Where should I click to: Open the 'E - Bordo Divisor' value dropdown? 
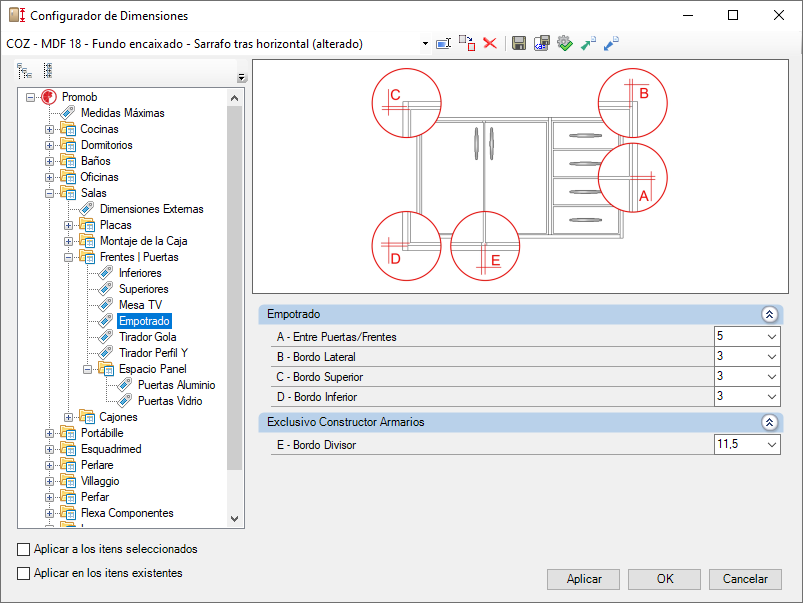(x=772, y=445)
